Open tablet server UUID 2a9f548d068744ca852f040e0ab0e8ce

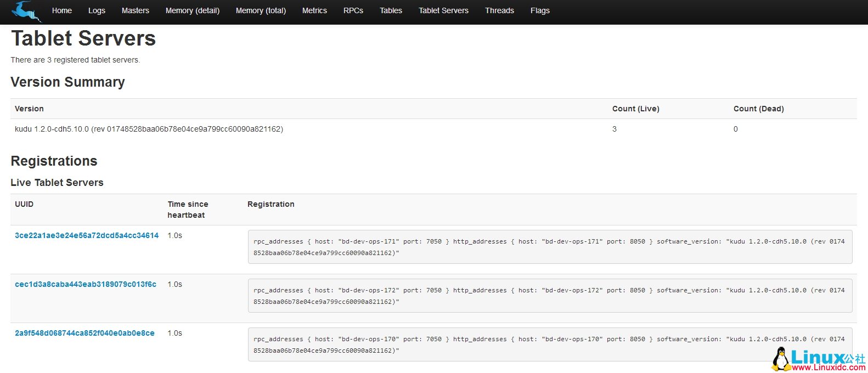tap(84, 333)
